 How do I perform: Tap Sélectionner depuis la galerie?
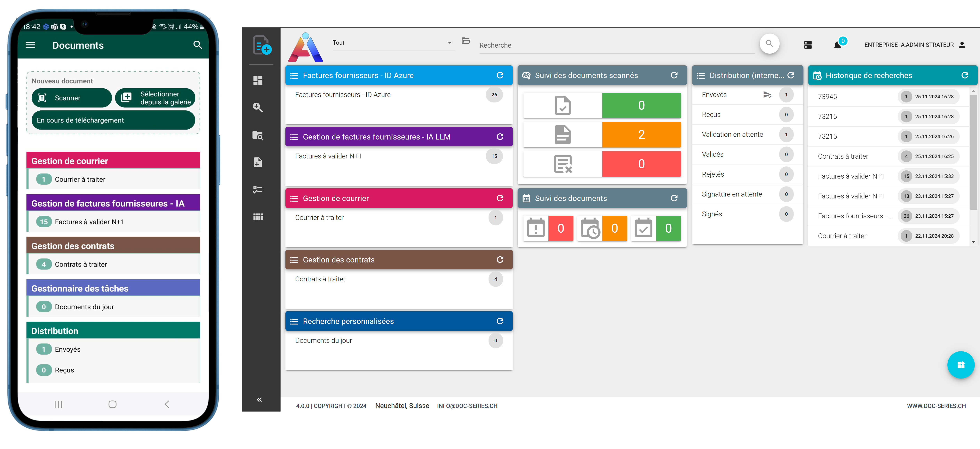155,98
